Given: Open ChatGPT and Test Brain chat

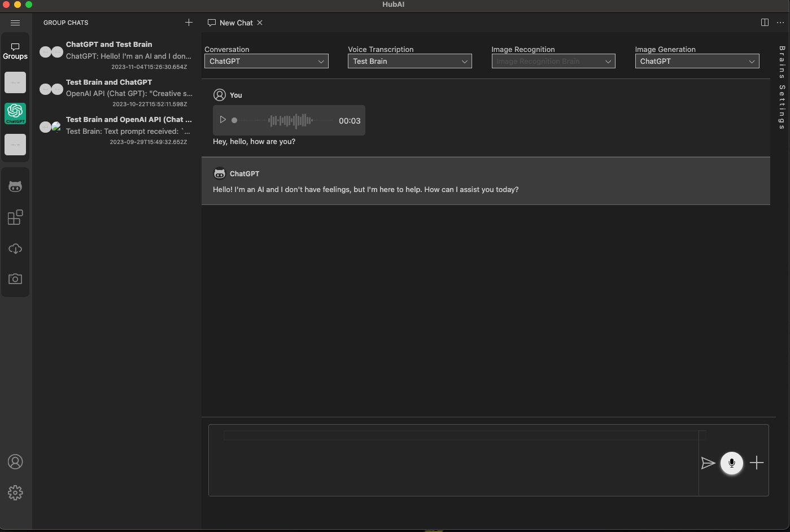Looking at the screenshot, I should pos(116,55).
